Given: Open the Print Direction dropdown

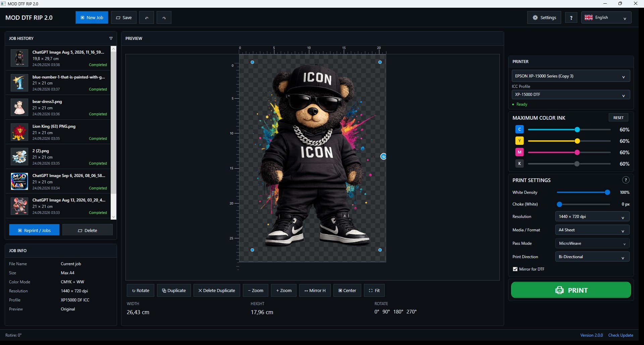Looking at the screenshot, I should pos(592,257).
